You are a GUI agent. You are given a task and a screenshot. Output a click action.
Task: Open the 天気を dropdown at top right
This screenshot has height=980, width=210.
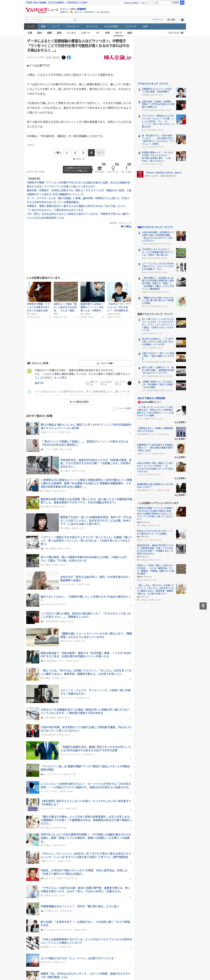[175, 3]
